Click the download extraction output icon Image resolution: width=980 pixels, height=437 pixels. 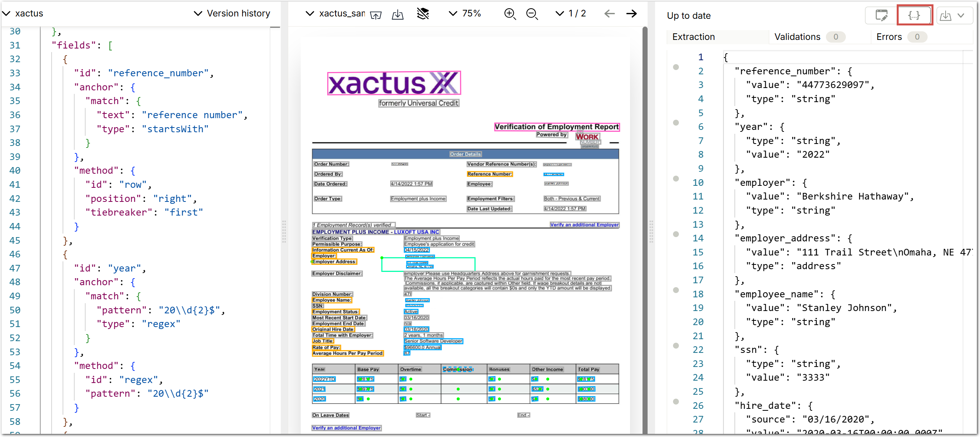point(946,16)
